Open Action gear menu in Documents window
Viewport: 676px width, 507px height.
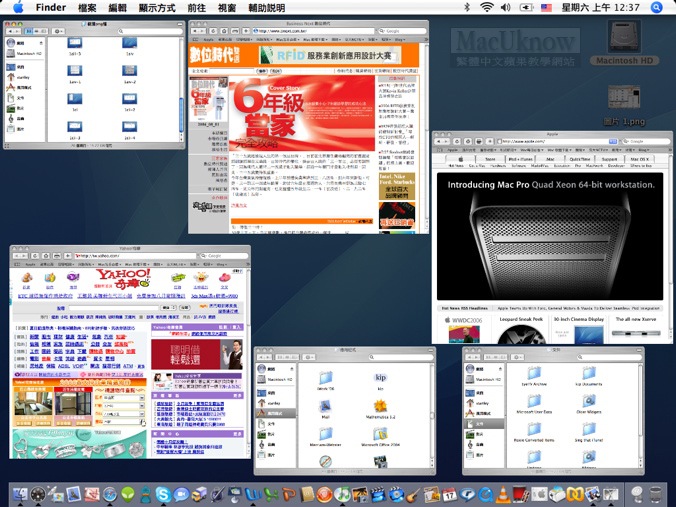tap(517, 357)
